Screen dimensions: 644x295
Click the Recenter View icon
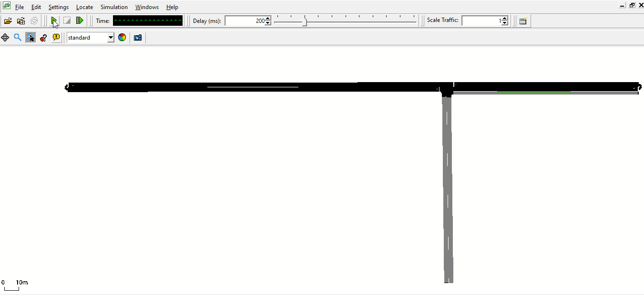5,38
